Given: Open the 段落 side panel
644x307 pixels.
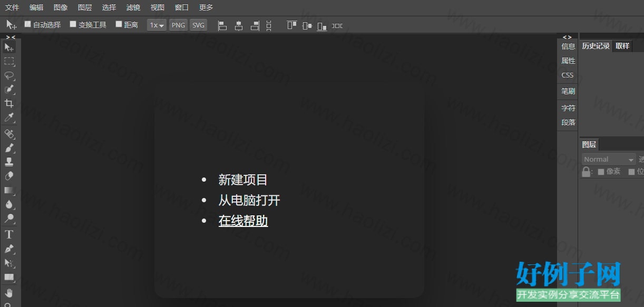Looking at the screenshot, I should click(568, 122).
